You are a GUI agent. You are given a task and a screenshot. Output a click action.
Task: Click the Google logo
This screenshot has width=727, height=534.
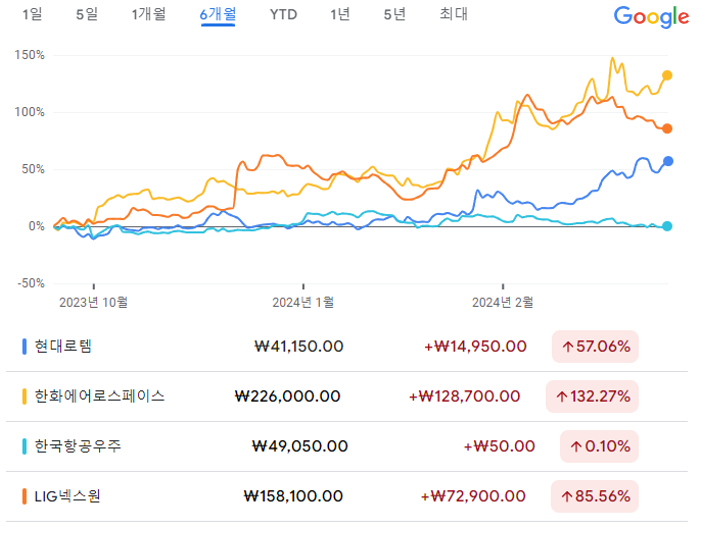coord(651,17)
